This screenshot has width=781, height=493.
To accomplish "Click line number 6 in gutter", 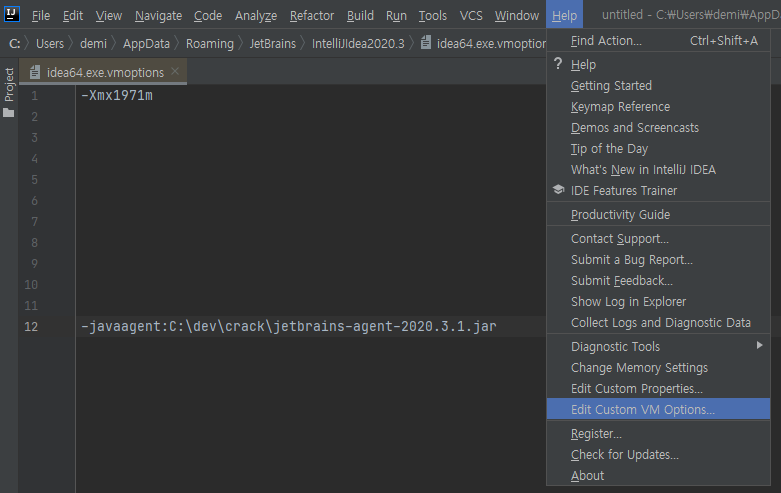I will pyautogui.click(x=34, y=200).
